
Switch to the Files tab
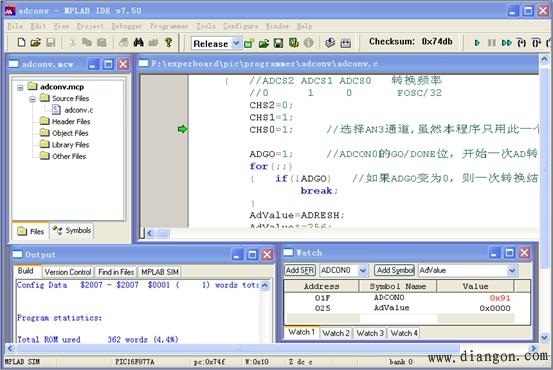click(x=31, y=231)
